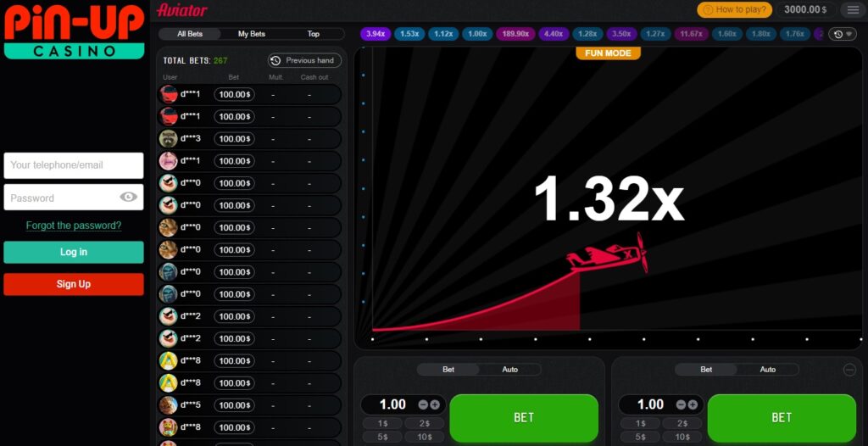The height and width of the screenshot is (446, 868).
Task: Select Bet mode in right bet panel
Action: pyautogui.click(x=706, y=370)
